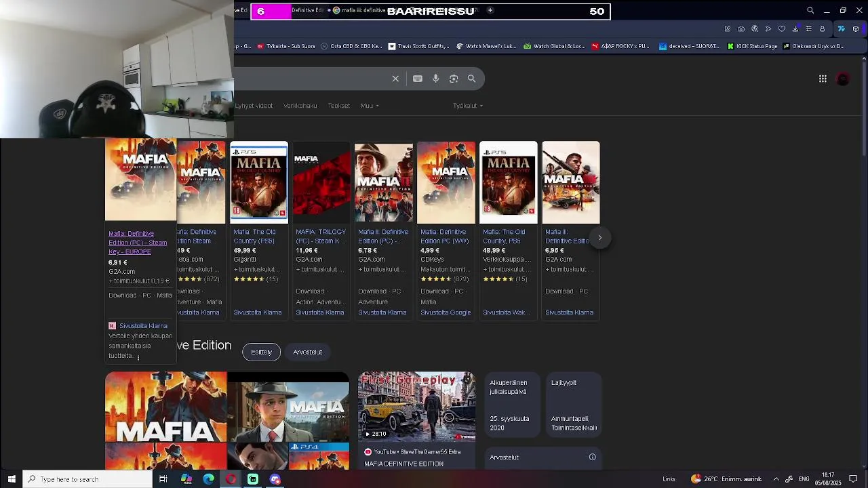868x488 pixels.
Task: Click the Windows taskbar search box
Action: click(87, 479)
